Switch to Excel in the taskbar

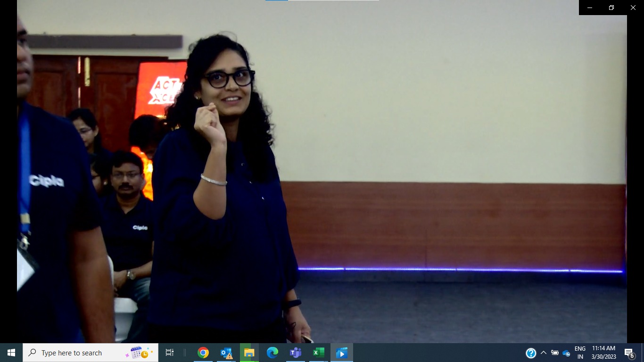[319, 353]
